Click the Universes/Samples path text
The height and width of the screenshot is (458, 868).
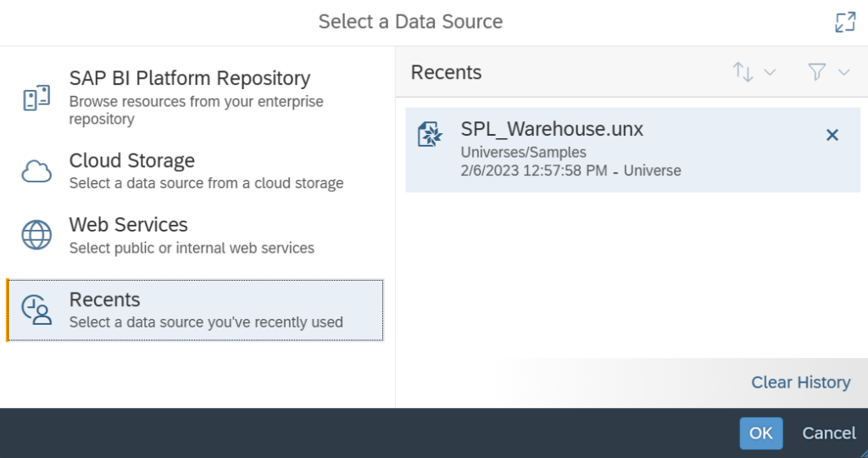pos(523,153)
